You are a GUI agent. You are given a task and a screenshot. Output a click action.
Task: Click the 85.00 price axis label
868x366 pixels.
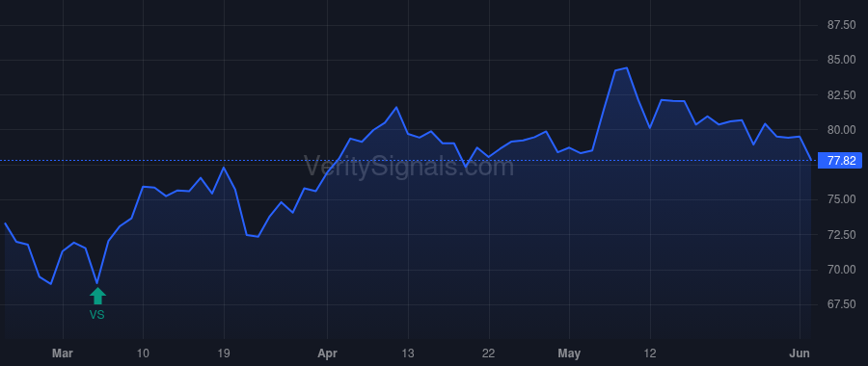(x=841, y=60)
